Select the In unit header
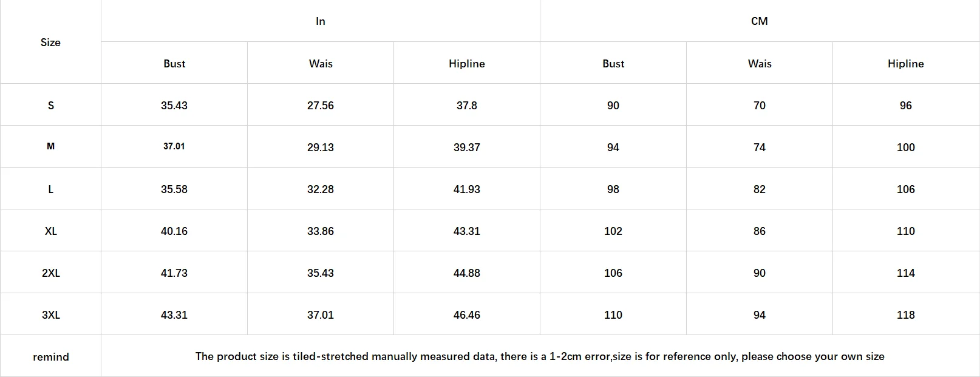The height and width of the screenshot is (377, 980). point(321,21)
